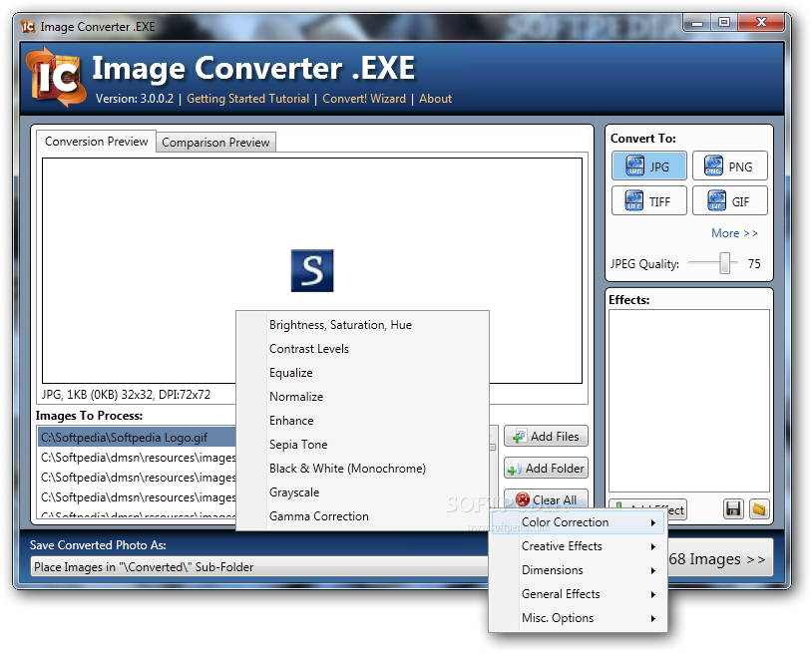Load effects using the folder icon
Image resolution: width=812 pixels, height=653 pixels.
(x=759, y=509)
